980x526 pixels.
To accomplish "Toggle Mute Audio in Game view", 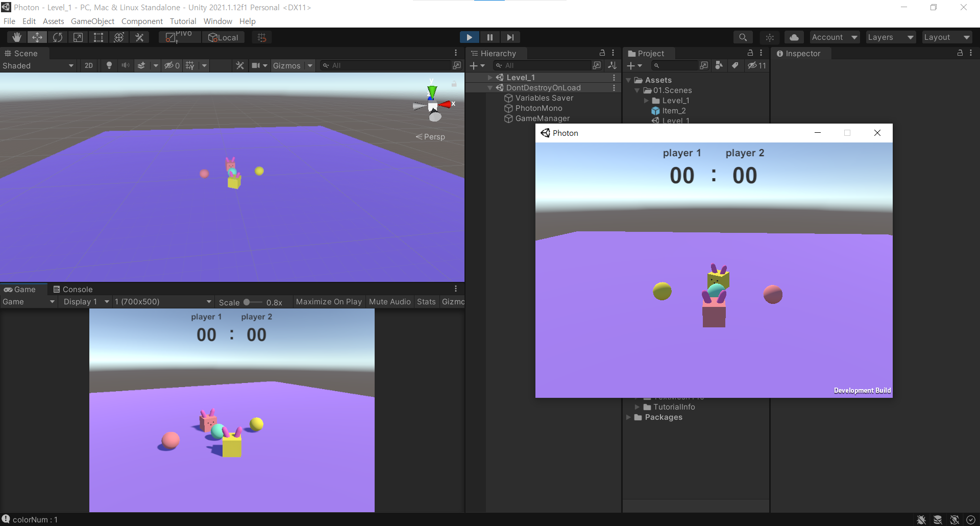I will [x=389, y=302].
